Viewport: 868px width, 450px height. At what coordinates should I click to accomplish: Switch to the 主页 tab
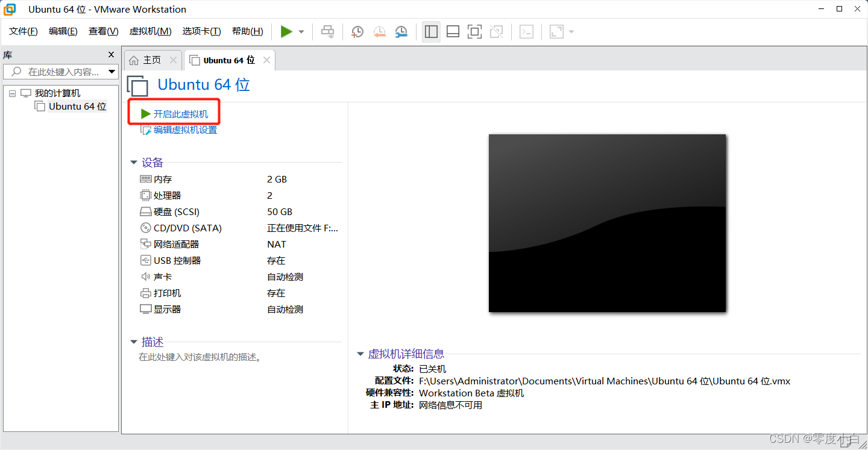pyautogui.click(x=153, y=60)
